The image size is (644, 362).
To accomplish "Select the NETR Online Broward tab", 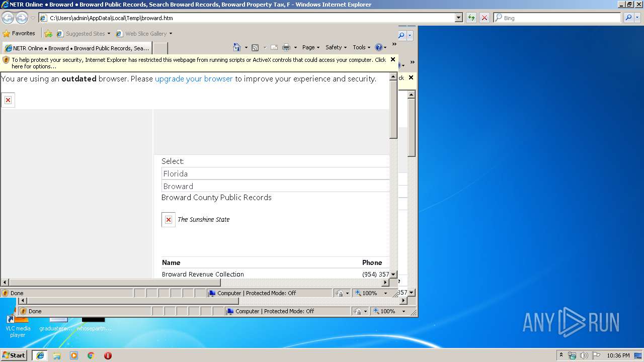I will pos(76,48).
